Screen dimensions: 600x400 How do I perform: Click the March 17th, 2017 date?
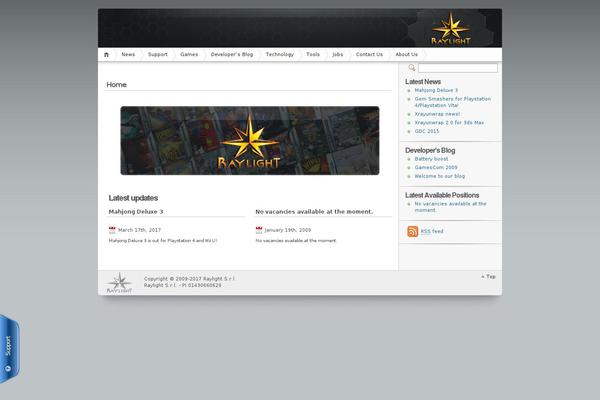(x=139, y=230)
